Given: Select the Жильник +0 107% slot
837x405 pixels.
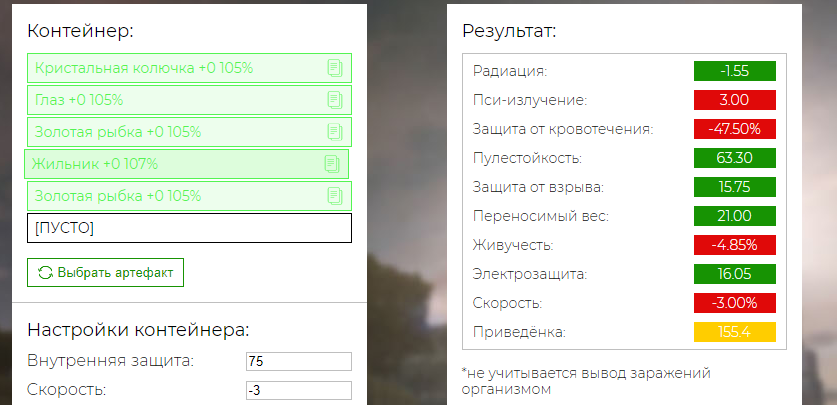Looking at the screenshot, I should pyautogui.click(x=186, y=164).
